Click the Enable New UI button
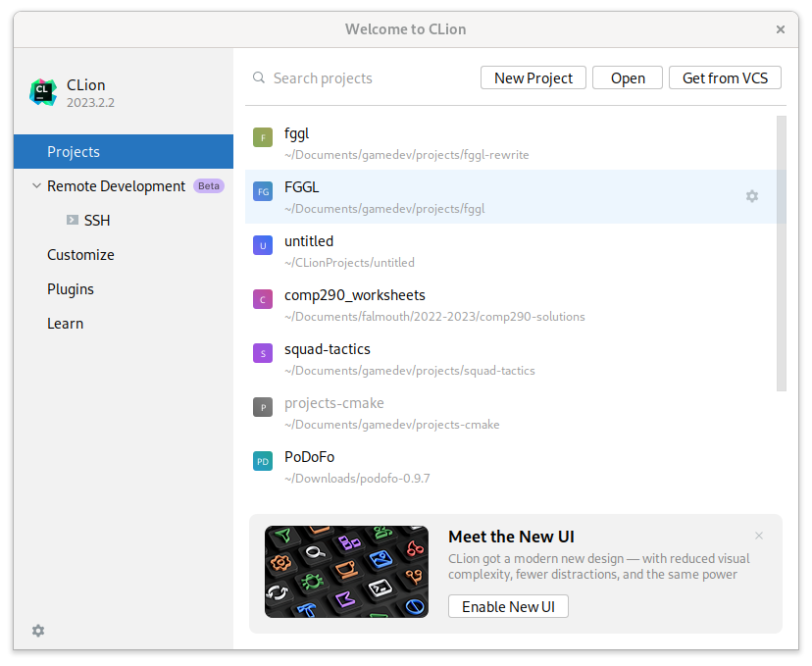Screen dimensions: 812x666 tap(508, 606)
